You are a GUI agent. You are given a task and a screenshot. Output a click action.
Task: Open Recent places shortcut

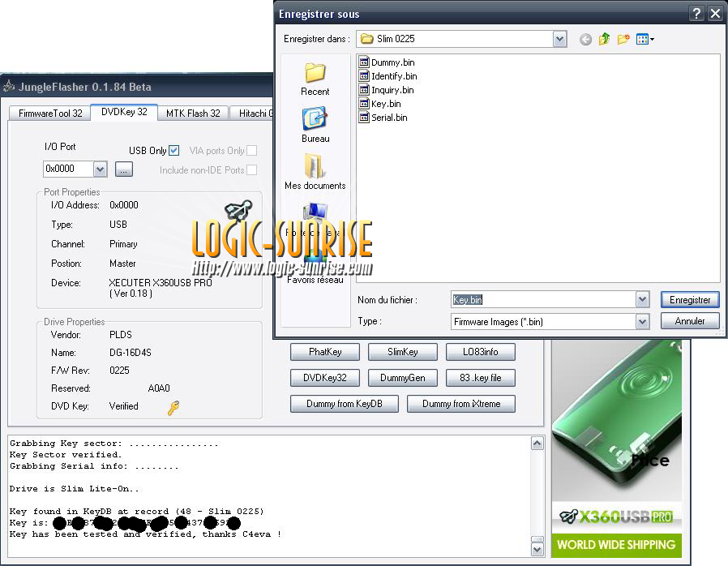pyautogui.click(x=315, y=79)
